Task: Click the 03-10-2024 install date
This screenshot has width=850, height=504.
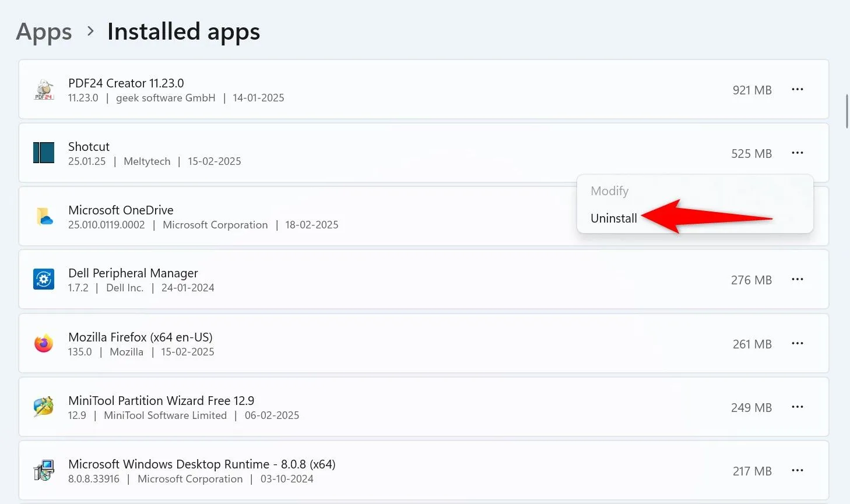Action: coord(287,479)
